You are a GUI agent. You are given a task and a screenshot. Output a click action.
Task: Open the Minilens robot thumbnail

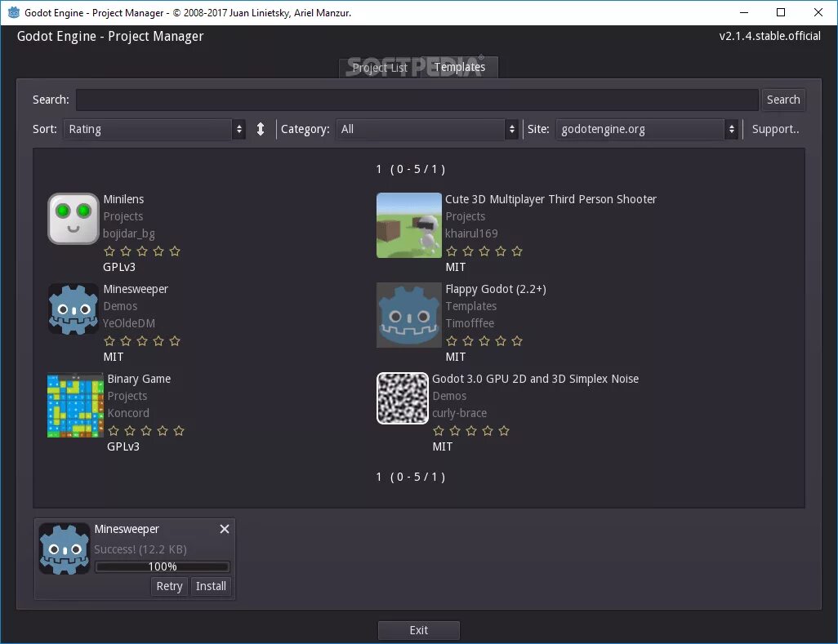click(x=74, y=219)
